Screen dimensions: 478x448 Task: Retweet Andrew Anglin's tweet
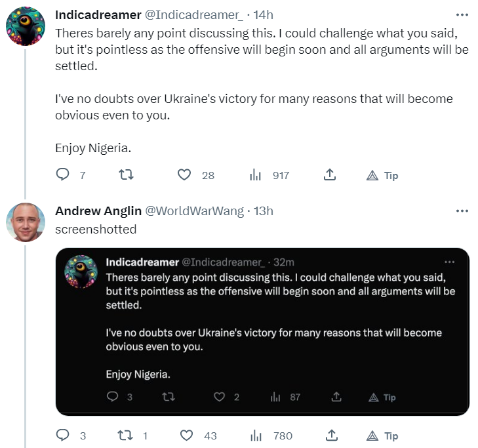125,435
